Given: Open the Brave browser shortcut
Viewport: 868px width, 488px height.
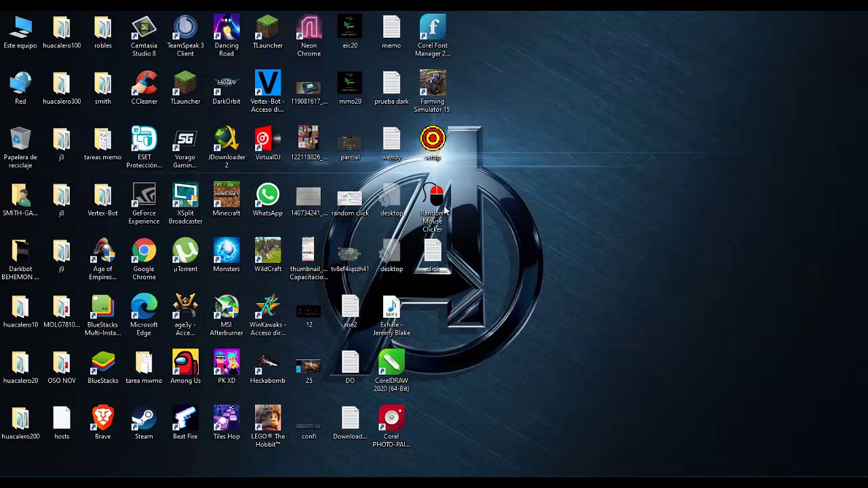Looking at the screenshot, I should coord(102,422).
